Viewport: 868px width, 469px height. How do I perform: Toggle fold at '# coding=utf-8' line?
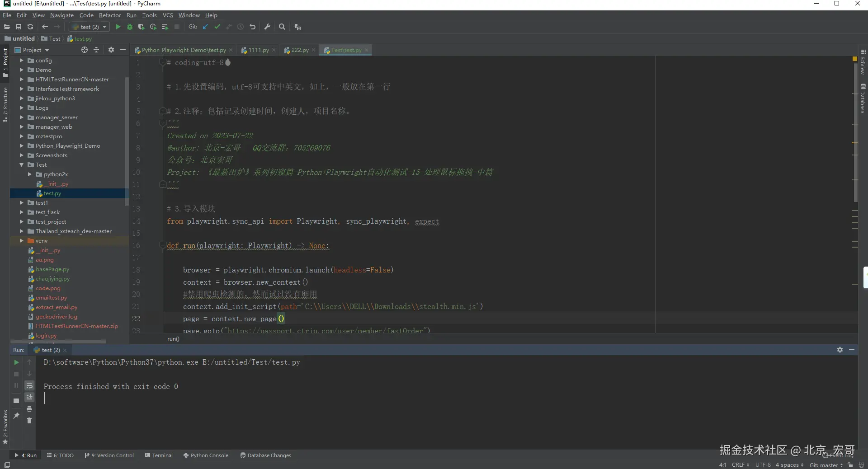163,62
